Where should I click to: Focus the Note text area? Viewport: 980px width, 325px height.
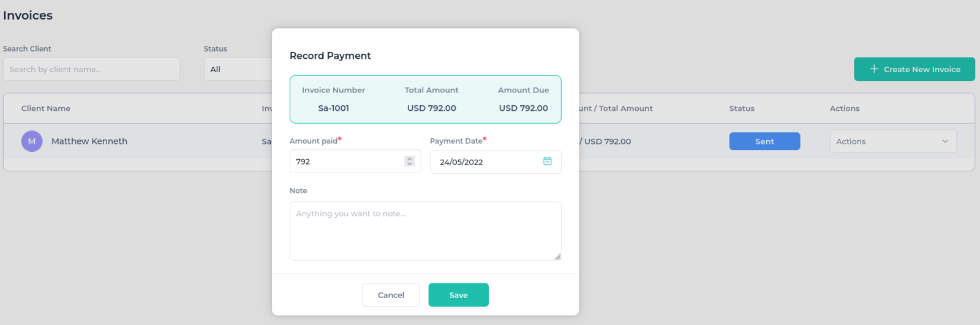[x=425, y=231]
